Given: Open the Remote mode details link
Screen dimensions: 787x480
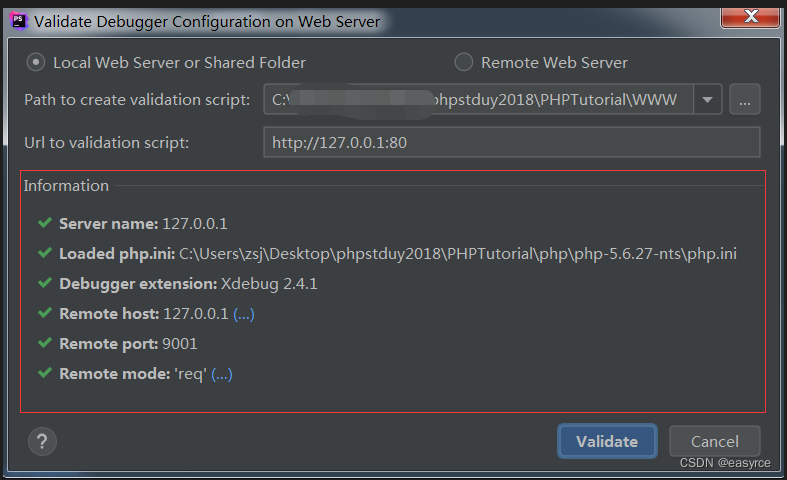Looking at the screenshot, I should 221,374.
